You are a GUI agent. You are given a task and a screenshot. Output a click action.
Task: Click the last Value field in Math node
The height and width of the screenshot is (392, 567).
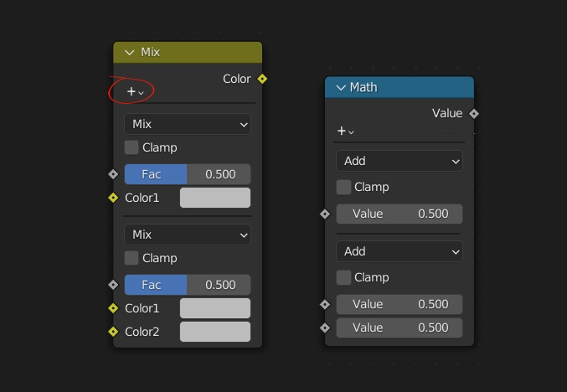tap(399, 328)
